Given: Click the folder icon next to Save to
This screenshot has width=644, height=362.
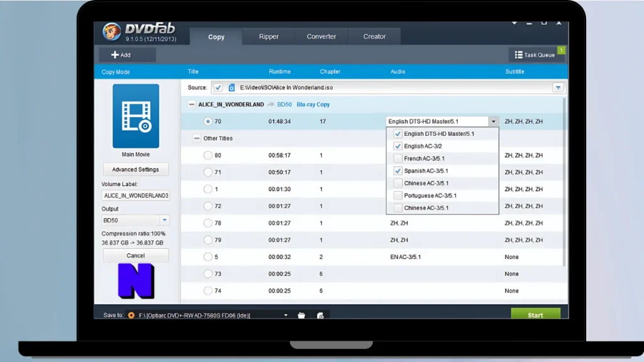Looking at the screenshot, I should (x=301, y=315).
